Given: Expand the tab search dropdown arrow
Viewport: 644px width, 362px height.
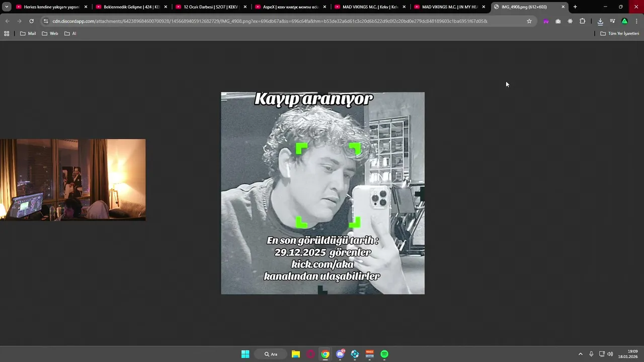Looking at the screenshot, I should (7, 7).
